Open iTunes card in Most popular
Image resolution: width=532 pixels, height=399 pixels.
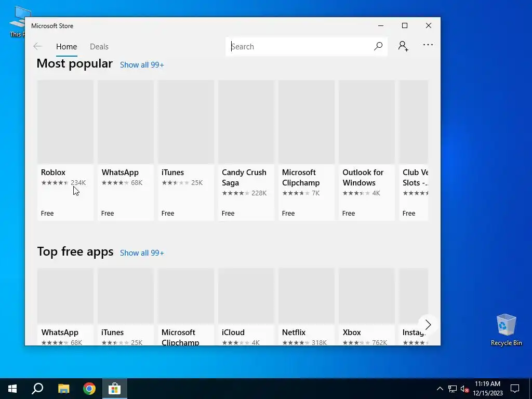186,150
